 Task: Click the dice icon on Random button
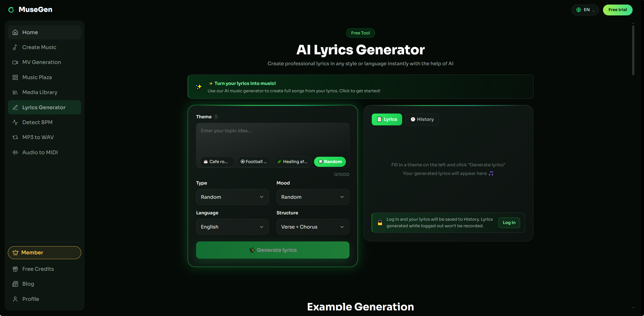pyautogui.click(x=321, y=162)
